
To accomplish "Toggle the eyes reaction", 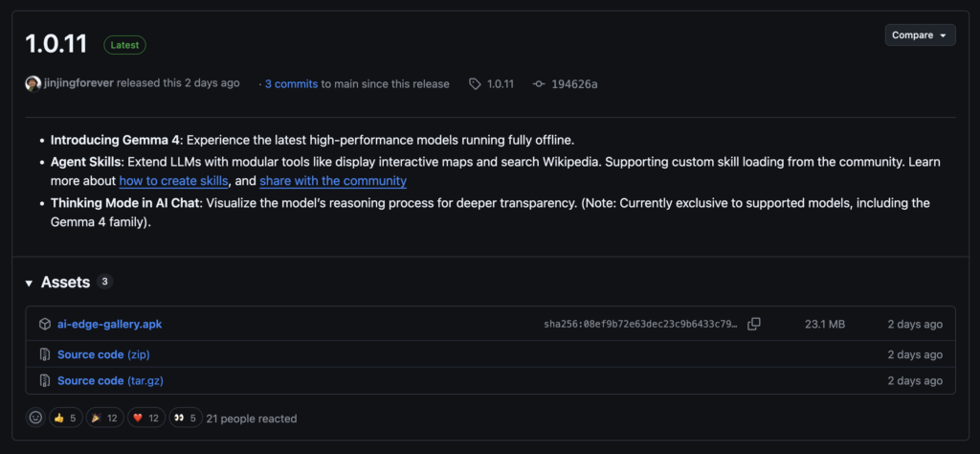I will click(185, 418).
